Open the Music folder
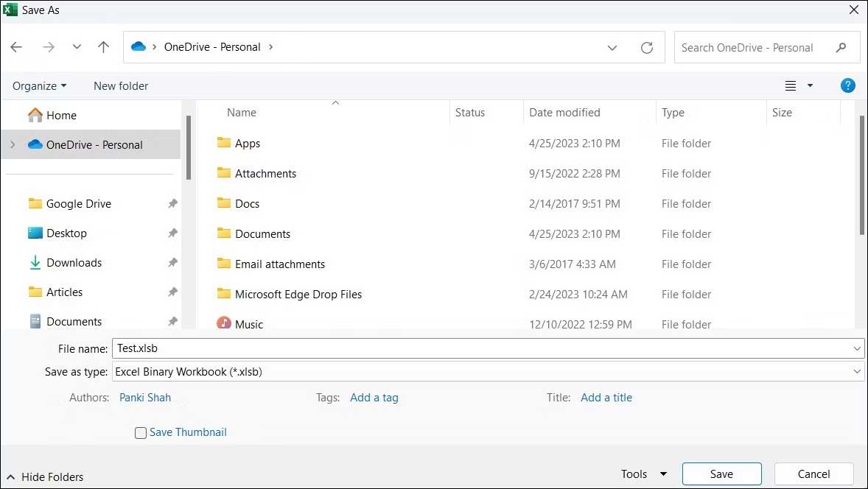 (248, 324)
